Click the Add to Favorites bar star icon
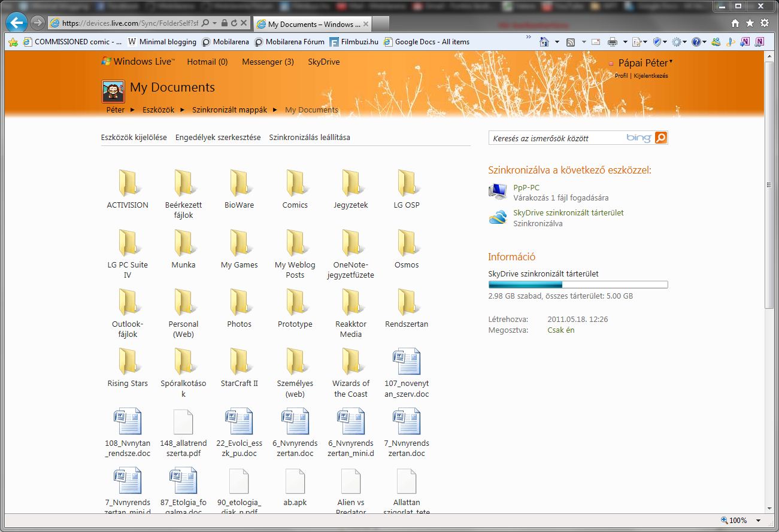 tap(13, 42)
